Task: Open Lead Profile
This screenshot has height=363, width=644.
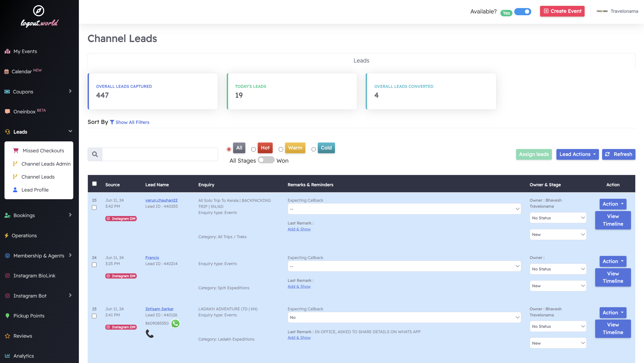Action: [x=35, y=190]
